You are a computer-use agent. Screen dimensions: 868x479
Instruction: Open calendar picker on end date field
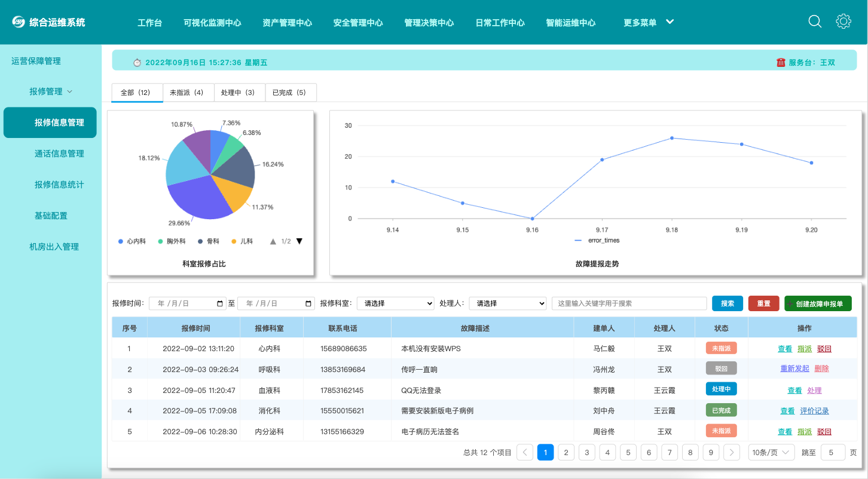[x=308, y=303]
